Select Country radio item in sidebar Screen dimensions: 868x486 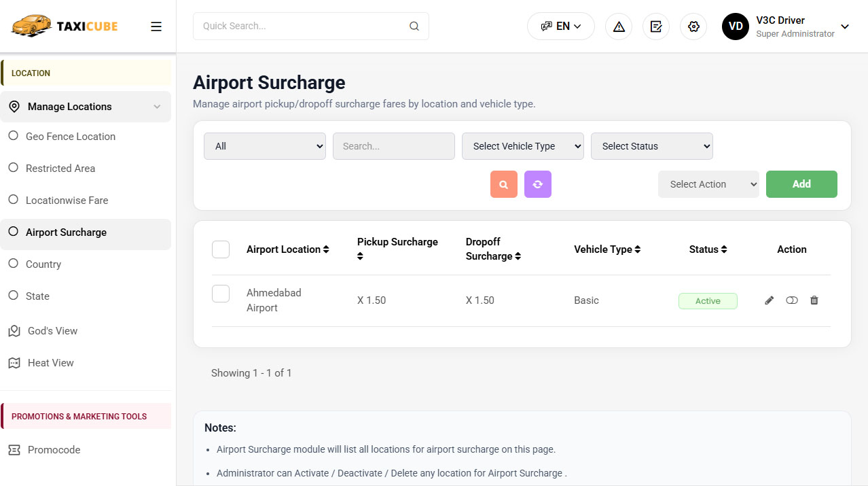(13, 264)
